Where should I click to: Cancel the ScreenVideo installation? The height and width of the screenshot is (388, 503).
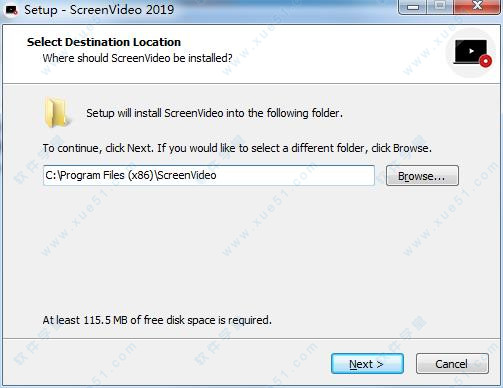pos(452,364)
